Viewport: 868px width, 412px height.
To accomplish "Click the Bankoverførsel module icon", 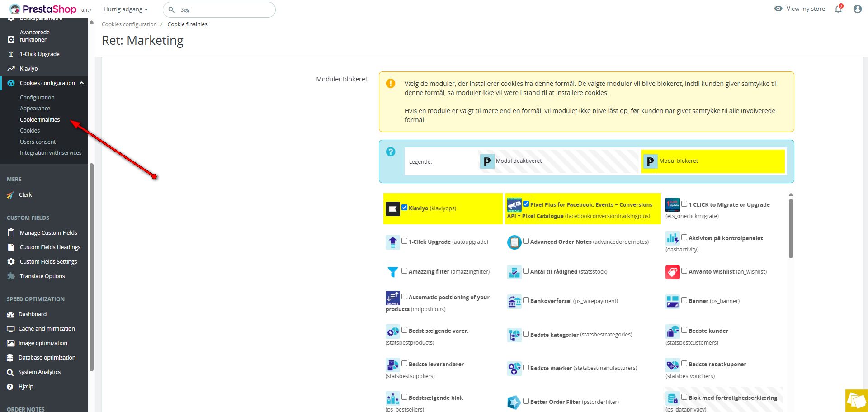I will (514, 301).
